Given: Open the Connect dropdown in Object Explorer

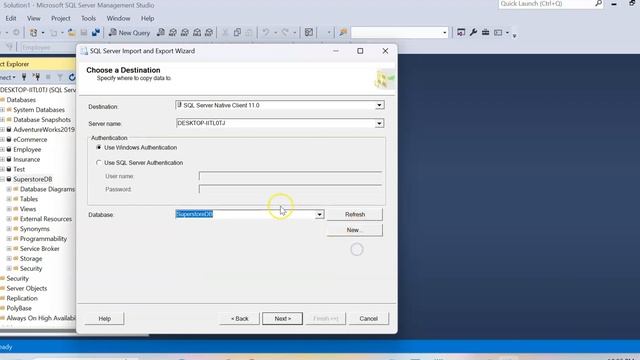Looking at the screenshot, I should pyautogui.click(x=8, y=77).
